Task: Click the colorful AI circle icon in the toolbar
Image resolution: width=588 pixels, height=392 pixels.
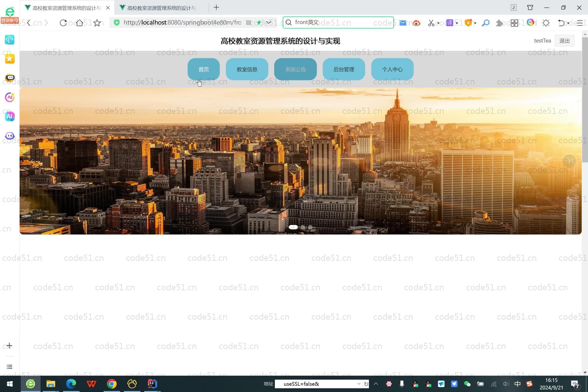Action: (x=530, y=22)
